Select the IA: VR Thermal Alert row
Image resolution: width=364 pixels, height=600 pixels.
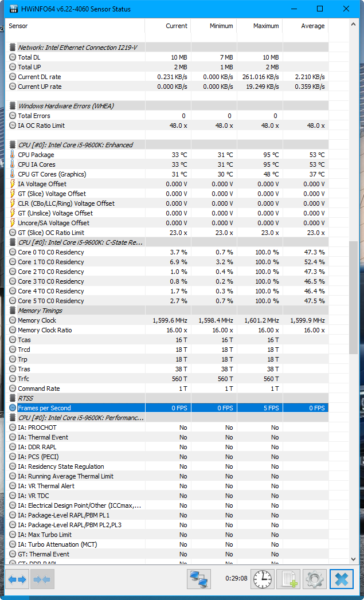[167, 486]
